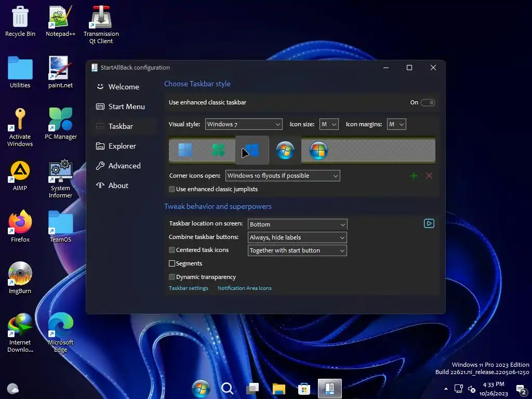Screen dimensions: 532x399
Task: Enable the Segments checkbox
Action: pyautogui.click(x=172, y=263)
